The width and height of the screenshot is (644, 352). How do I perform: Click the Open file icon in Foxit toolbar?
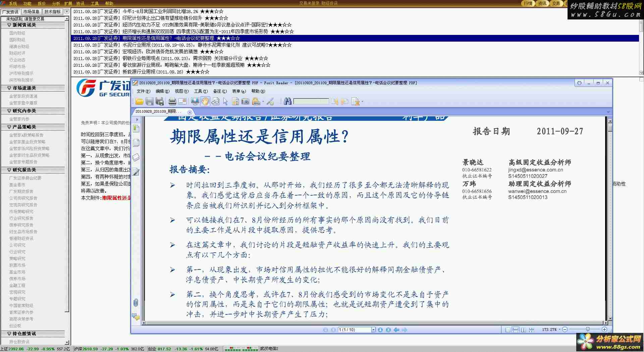(139, 101)
